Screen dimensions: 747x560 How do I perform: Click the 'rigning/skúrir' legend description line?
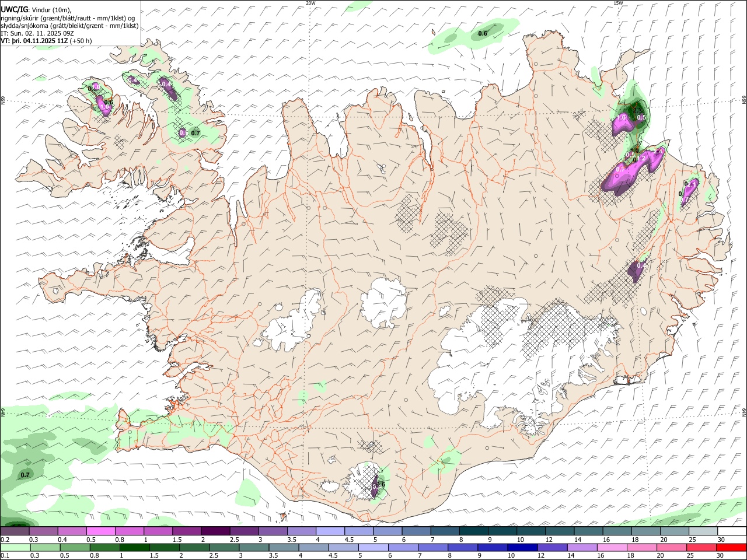point(68,17)
